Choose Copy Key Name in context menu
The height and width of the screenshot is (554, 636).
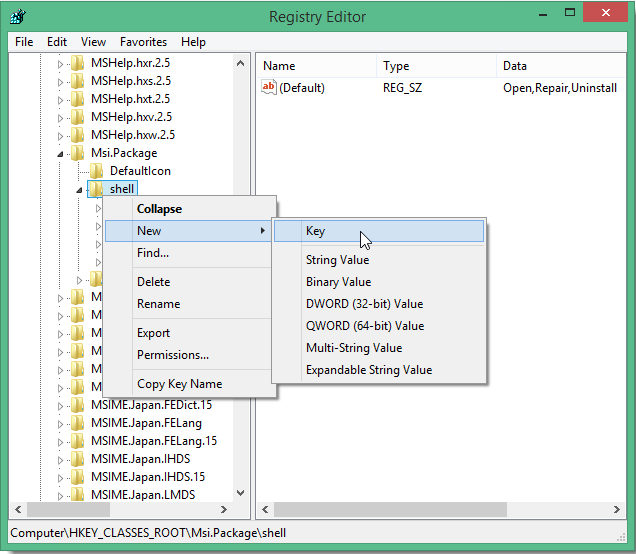(190, 384)
